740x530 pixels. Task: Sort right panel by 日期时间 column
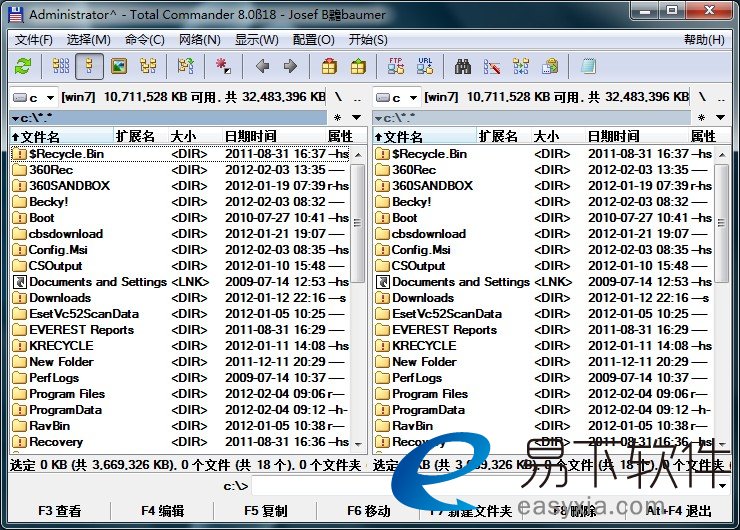coord(637,137)
